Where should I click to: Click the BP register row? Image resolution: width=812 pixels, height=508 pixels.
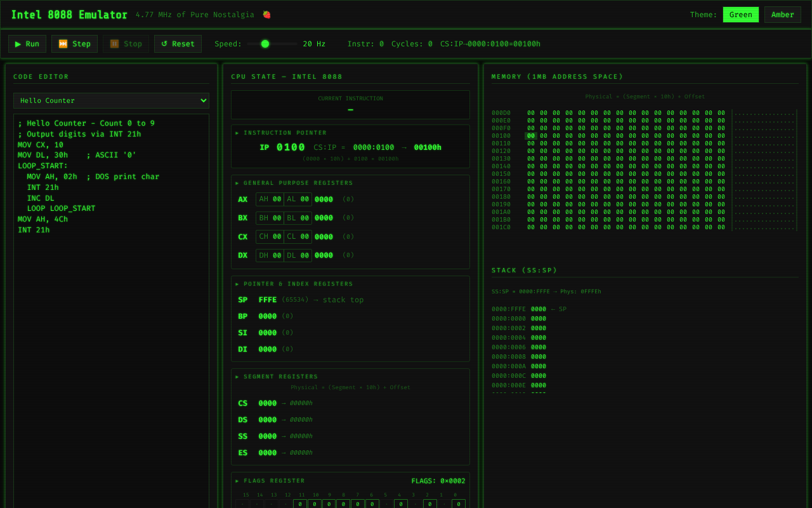point(350,316)
